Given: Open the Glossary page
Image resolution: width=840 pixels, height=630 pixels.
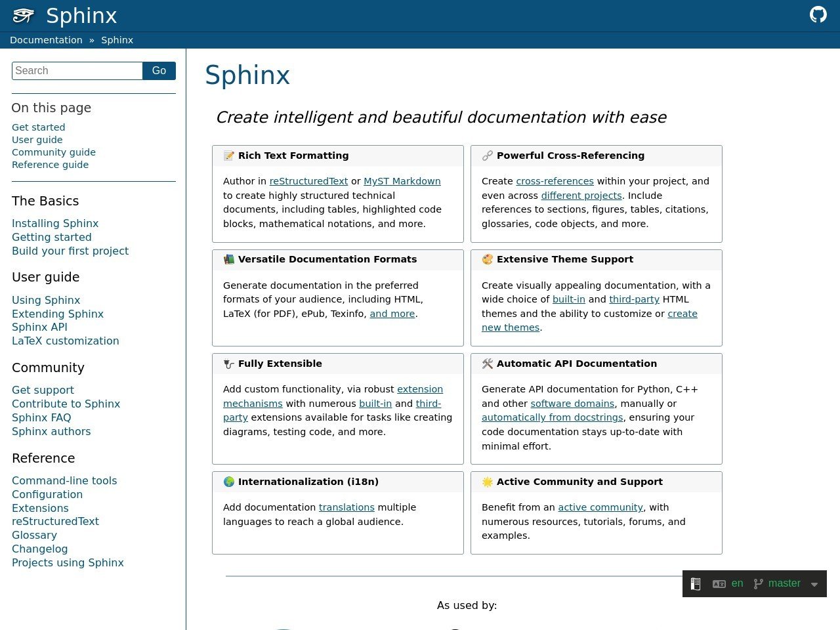Looking at the screenshot, I should tap(34, 535).
